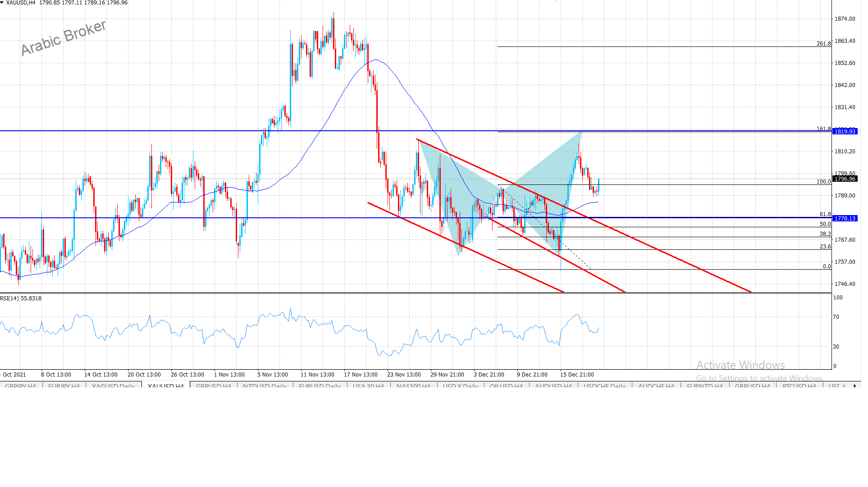Click the RSI(14) indicator label

pyautogui.click(x=21, y=298)
